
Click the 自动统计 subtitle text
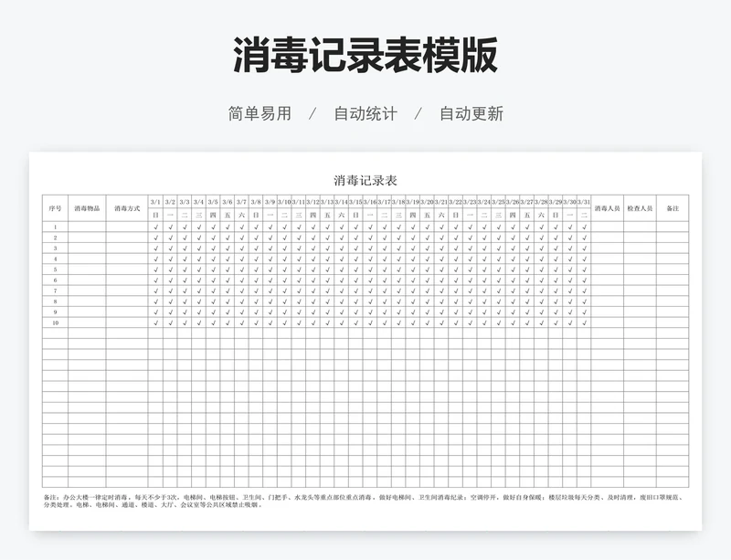pyautogui.click(x=365, y=113)
